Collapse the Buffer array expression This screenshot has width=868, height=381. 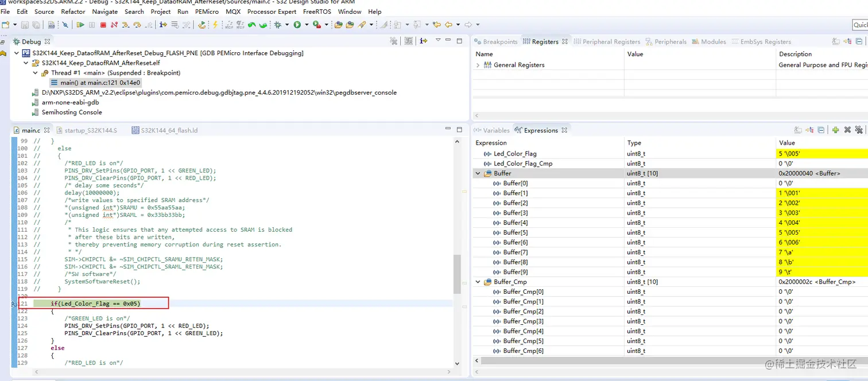click(x=478, y=173)
